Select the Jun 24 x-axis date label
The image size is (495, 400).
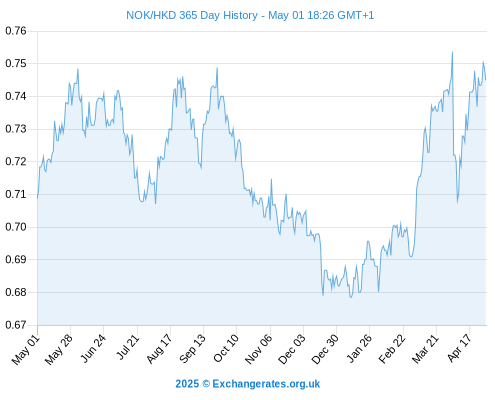click(93, 349)
